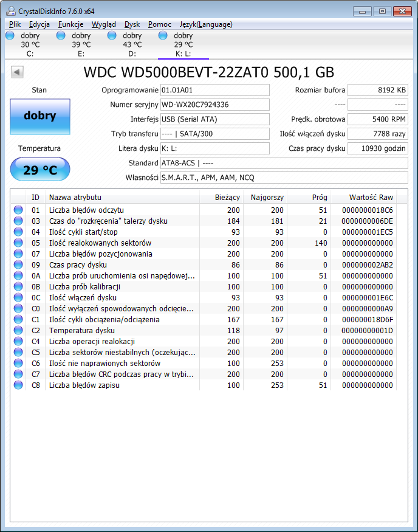418x532 pixels.
Task: Click status orb for attribute C8 write errors
Action: [x=18, y=385]
